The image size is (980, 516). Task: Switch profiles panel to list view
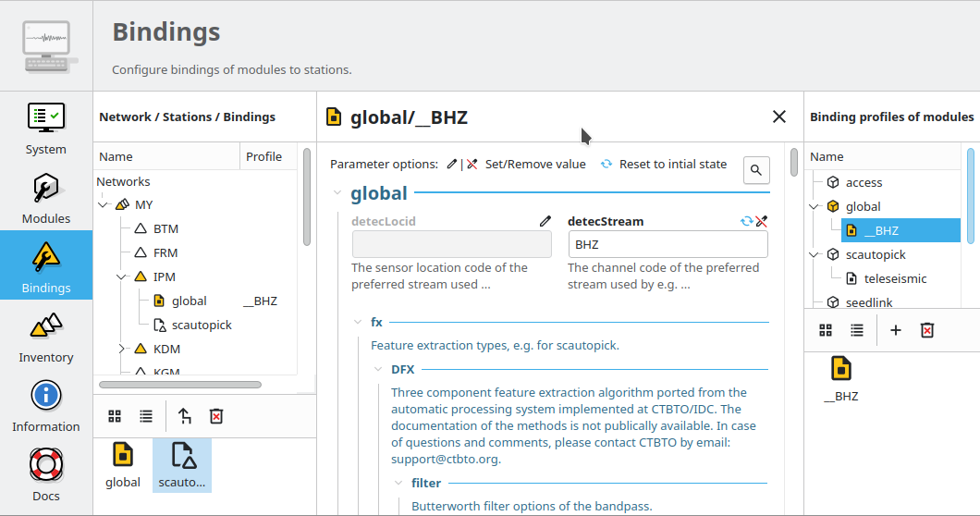coord(857,330)
